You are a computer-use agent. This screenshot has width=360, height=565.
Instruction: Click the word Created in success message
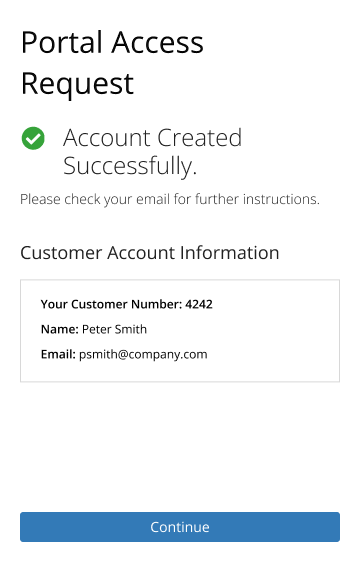click(199, 138)
